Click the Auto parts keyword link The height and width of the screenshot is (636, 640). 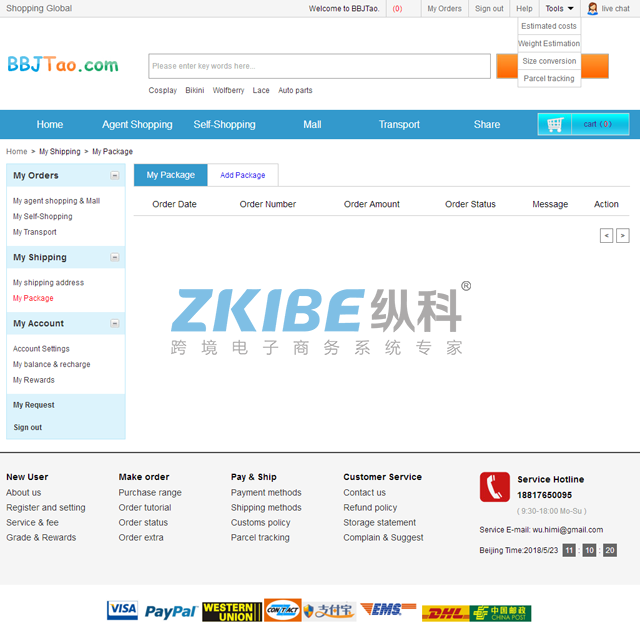point(295,90)
